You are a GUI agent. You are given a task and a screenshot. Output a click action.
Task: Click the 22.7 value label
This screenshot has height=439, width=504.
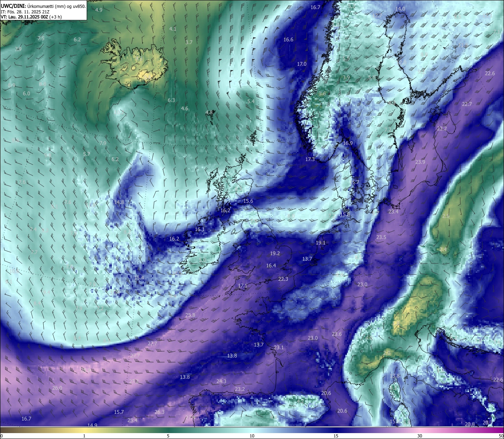467,104
